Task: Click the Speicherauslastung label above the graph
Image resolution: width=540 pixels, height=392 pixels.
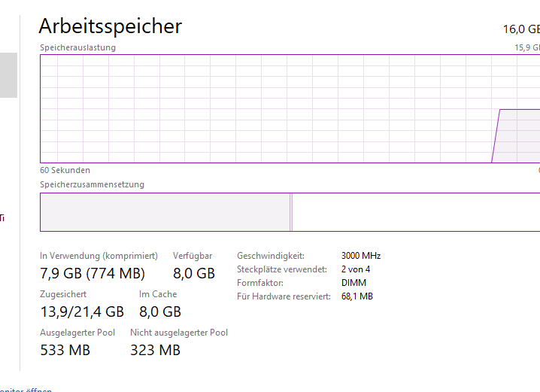Action: coord(77,47)
